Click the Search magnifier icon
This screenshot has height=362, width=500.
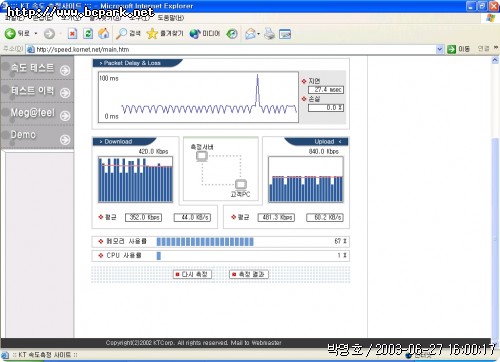121,33
